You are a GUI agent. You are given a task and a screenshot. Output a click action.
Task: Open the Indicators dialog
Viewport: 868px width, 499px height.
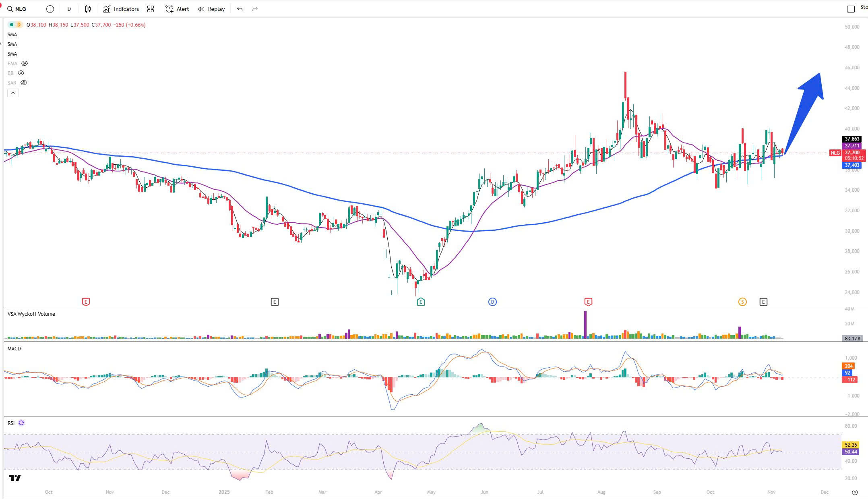(x=121, y=9)
